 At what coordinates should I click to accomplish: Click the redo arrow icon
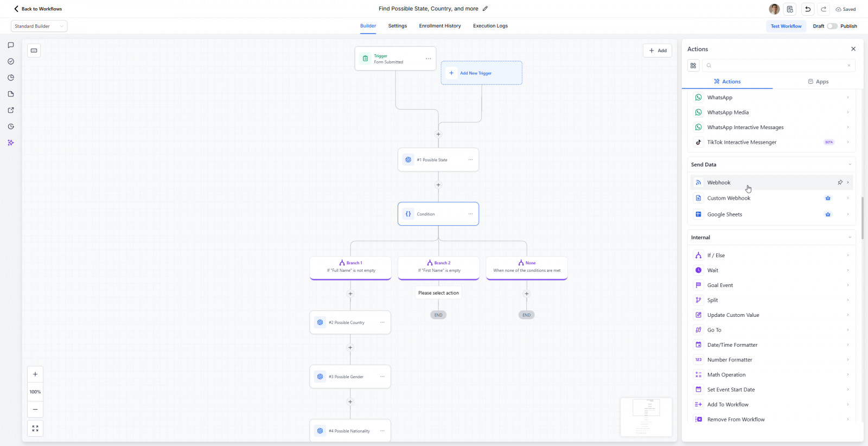coord(824,9)
